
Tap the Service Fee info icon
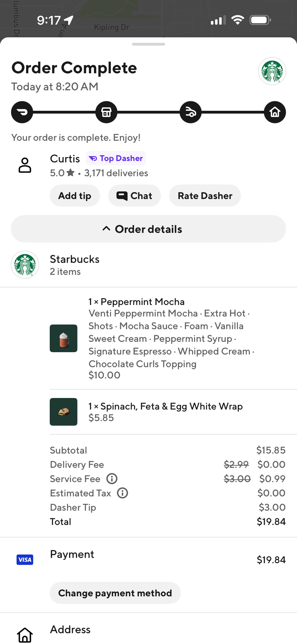click(112, 479)
